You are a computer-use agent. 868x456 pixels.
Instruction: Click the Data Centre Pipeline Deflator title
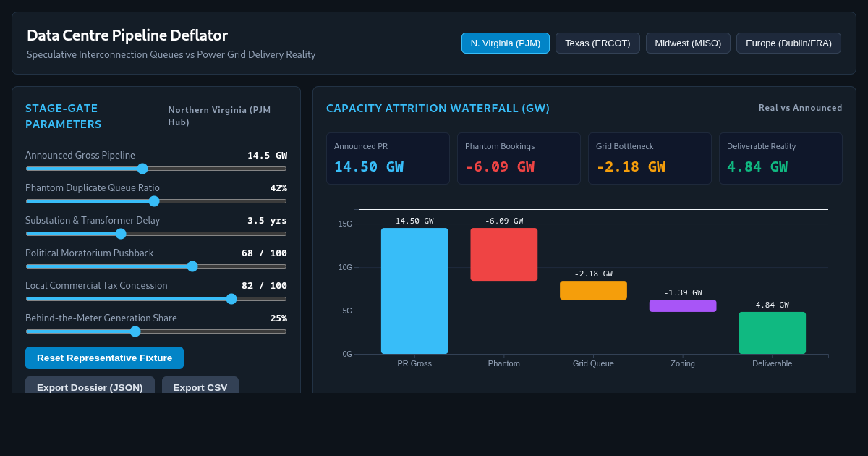[127, 35]
